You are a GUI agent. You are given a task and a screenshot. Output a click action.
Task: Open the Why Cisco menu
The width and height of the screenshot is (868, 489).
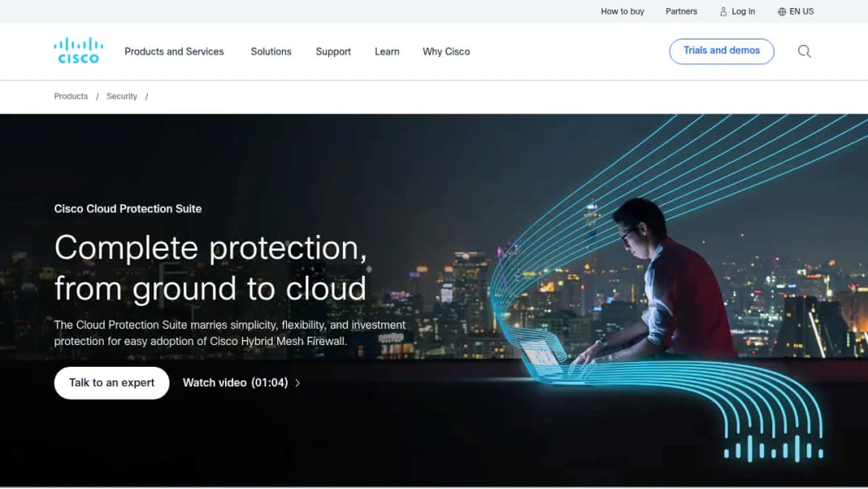click(446, 51)
